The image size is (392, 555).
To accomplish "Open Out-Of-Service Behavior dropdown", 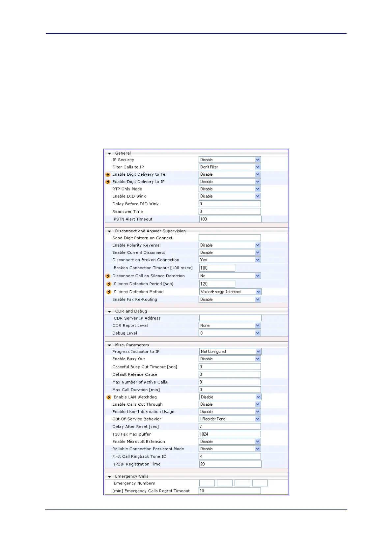I will pyautogui.click(x=230, y=419).
